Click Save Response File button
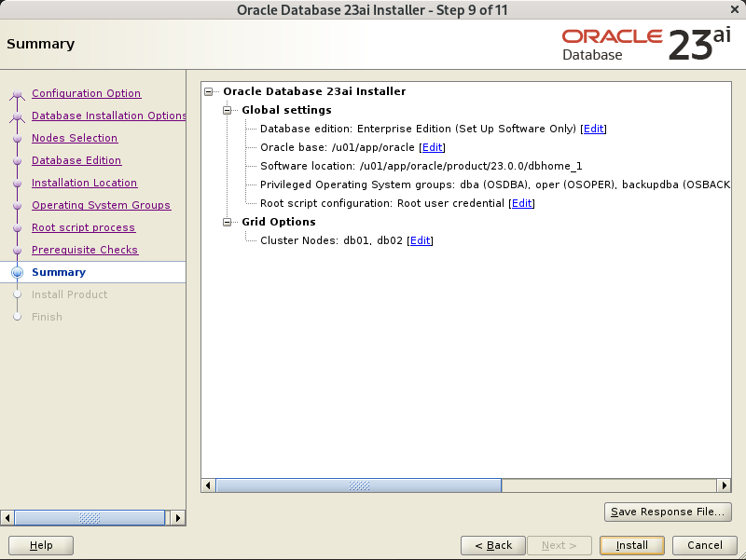 [668, 512]
